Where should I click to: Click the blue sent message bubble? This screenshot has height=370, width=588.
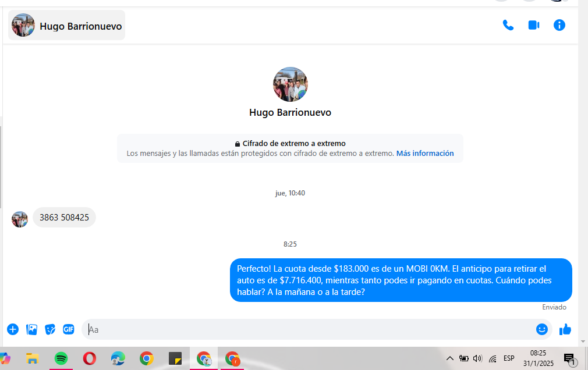pyautogui.click(x=401, y=280)
